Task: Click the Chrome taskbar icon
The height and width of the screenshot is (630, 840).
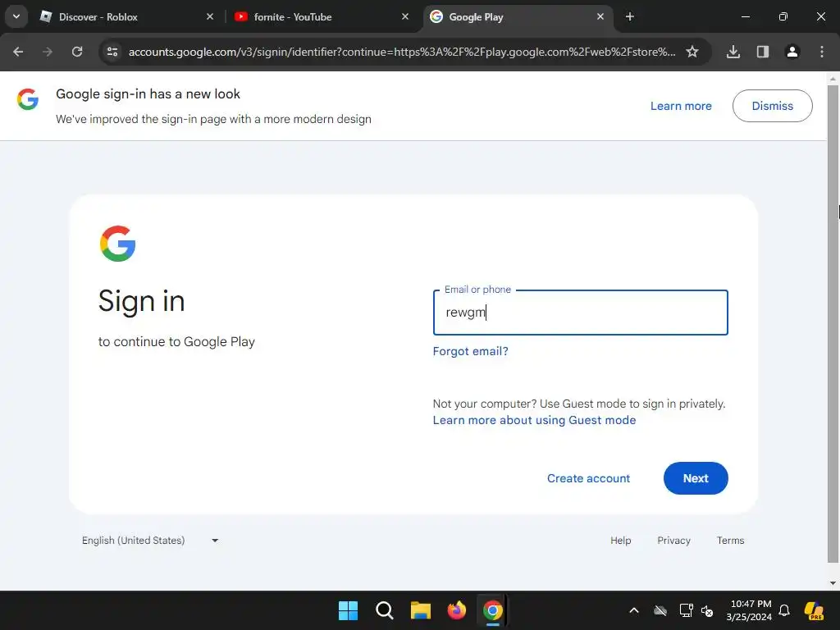Action: point(493,610)
